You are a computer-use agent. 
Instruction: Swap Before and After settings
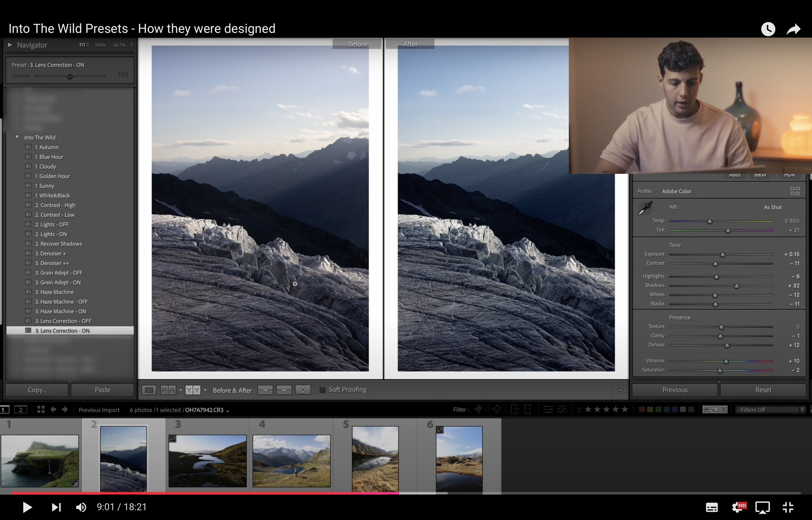[x=303, y=390]
